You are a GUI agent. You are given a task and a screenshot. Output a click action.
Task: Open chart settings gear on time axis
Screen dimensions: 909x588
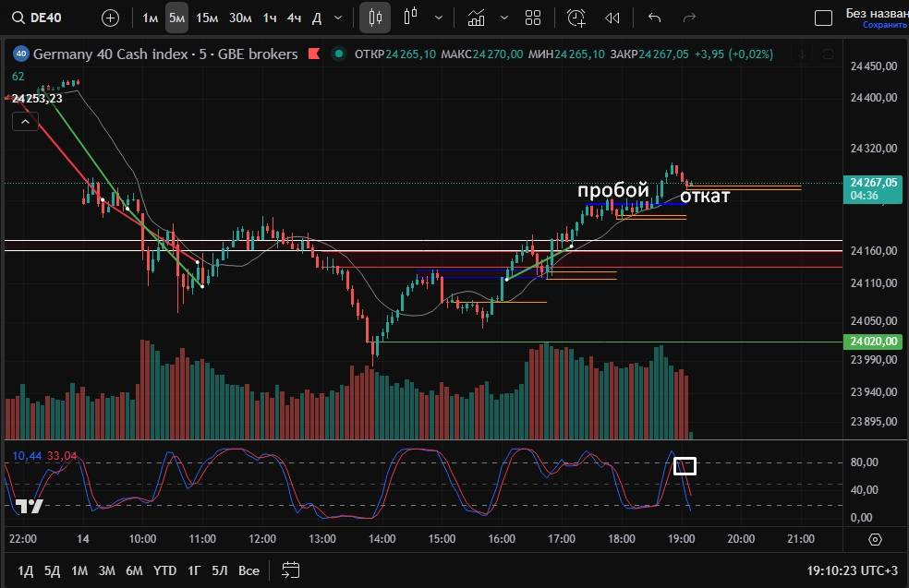tap(876, 539)
